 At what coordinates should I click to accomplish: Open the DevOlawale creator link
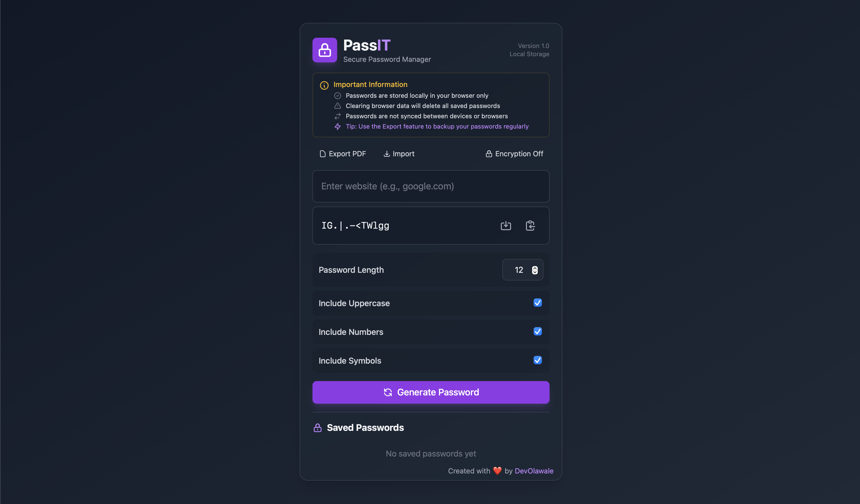click(x=534, y=471)
